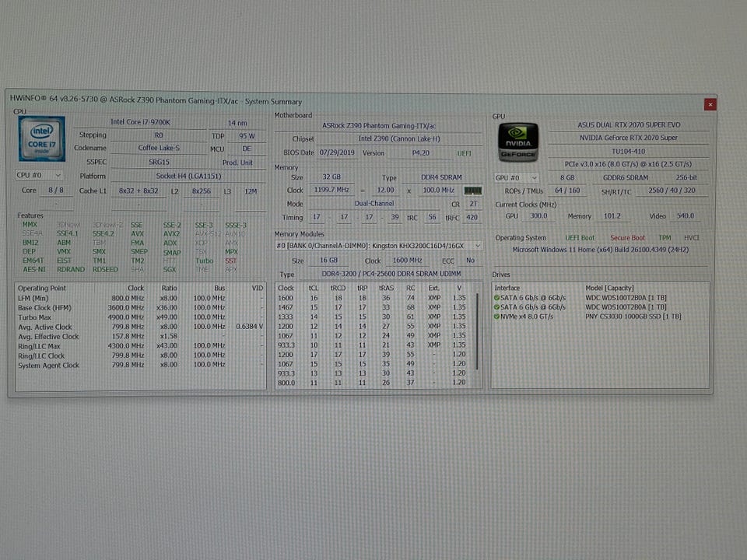
Task: Click the 95 W TDP value
Action: pos(247,135)
